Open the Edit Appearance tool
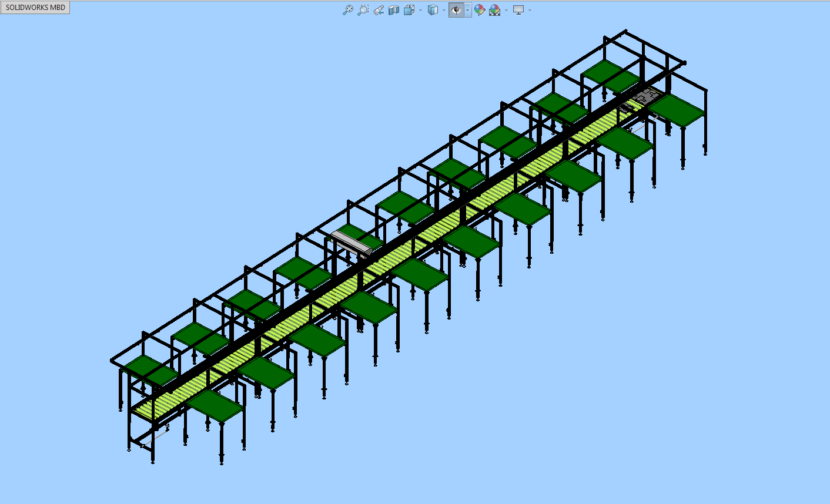830x504 pixels. click(480, 10)
